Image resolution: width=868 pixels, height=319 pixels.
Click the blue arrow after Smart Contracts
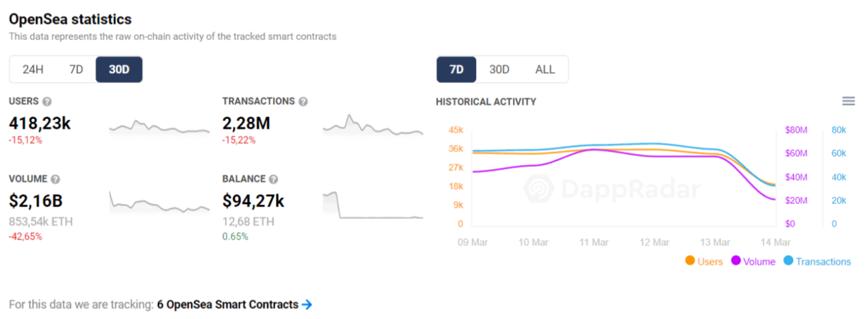point(306,305)
